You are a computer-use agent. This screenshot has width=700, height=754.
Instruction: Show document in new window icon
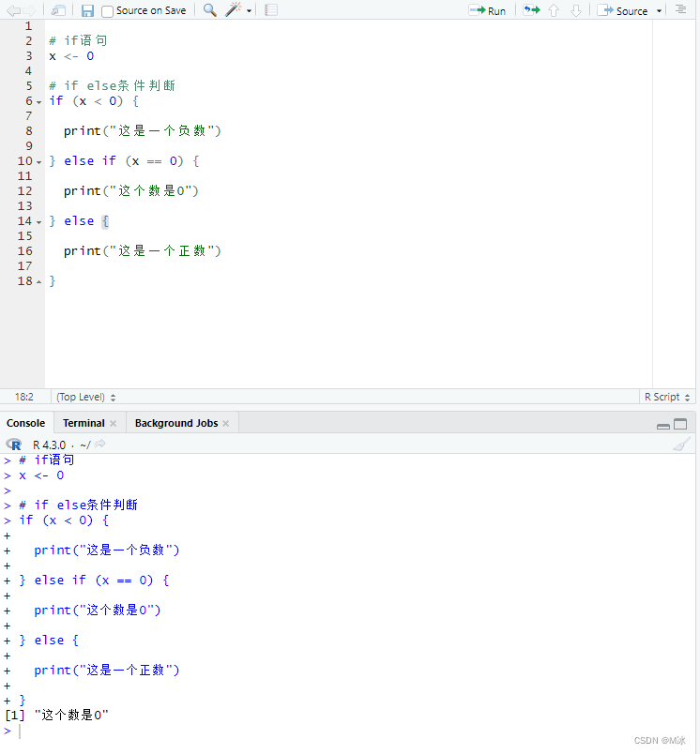[x=58, y=10]
